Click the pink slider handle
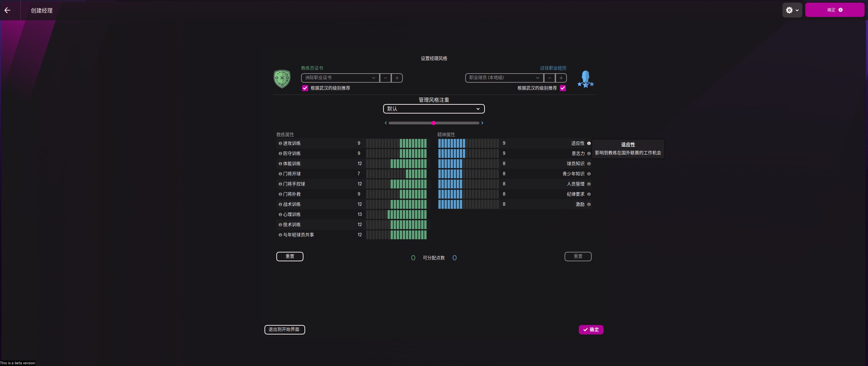868x366 pixels. [434, 123]
